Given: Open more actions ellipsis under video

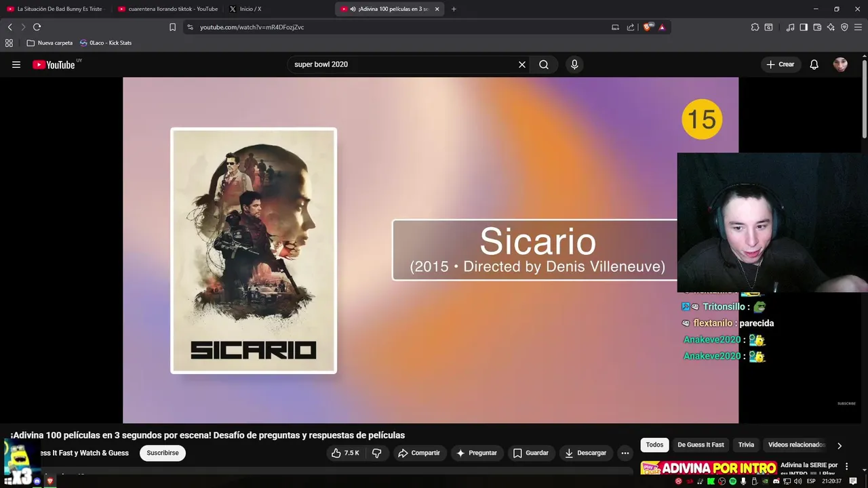Looking at the screenshot, I should pos(625,453).
